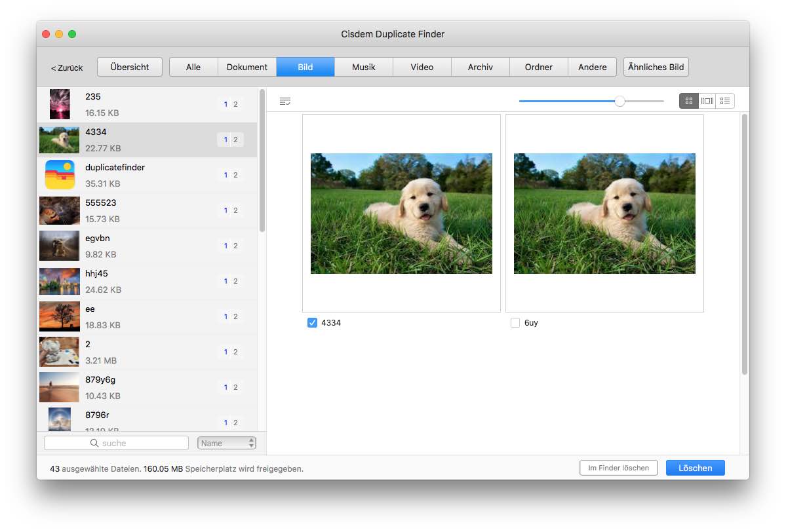Switch to the Musik tab

click(x=364, y=67)
